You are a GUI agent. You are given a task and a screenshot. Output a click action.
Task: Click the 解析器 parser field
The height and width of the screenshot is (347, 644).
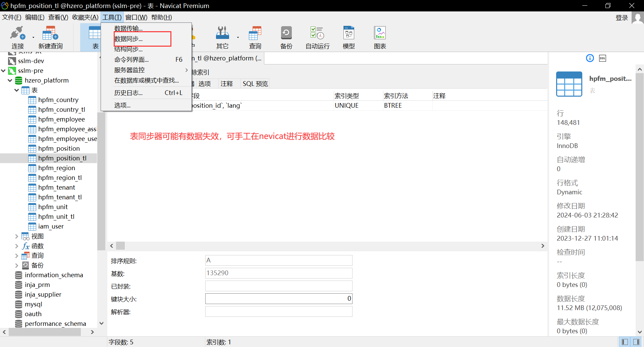pos(279,311)
